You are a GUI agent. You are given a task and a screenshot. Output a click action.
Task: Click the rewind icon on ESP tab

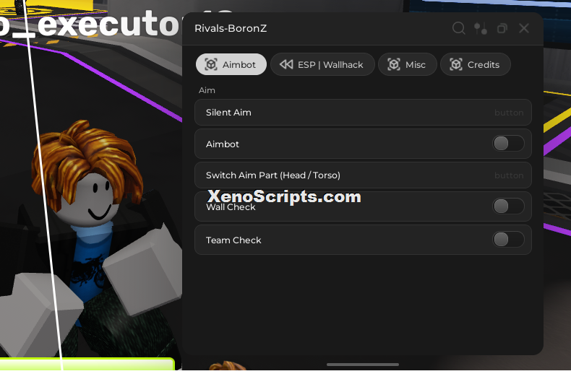tap(286, 64)
